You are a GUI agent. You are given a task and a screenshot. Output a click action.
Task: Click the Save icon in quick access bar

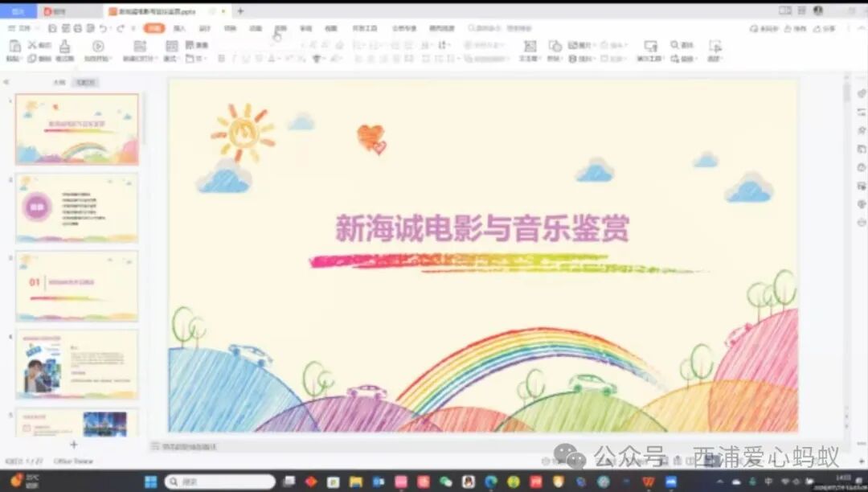point(52,28)
